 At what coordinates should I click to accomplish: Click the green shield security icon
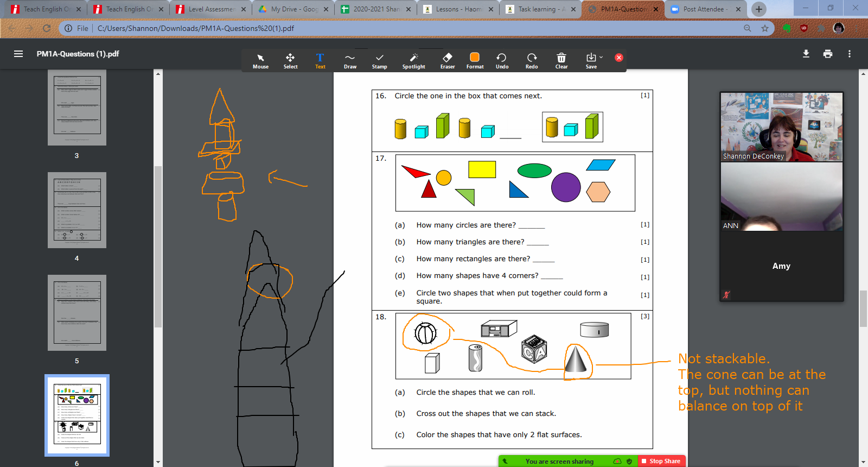(x=629, y=462)
